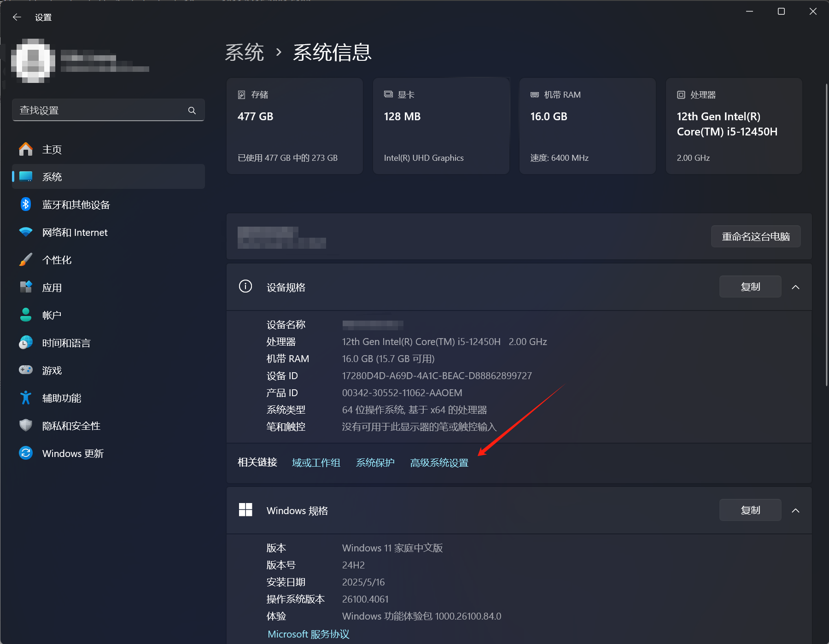Select the 设备 ID value text
Viewport: 829px width, 644px height.
[x=437, y=376]
